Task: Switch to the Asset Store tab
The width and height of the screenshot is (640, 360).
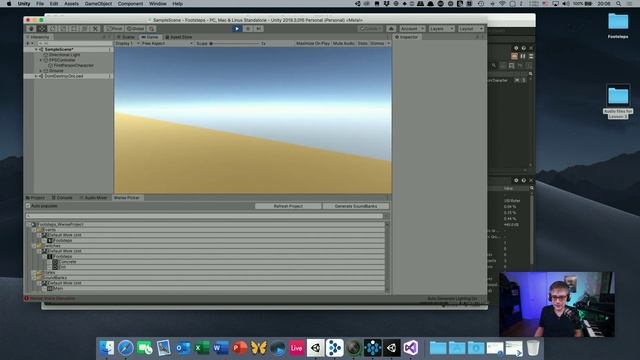Action: click(178, 37)
